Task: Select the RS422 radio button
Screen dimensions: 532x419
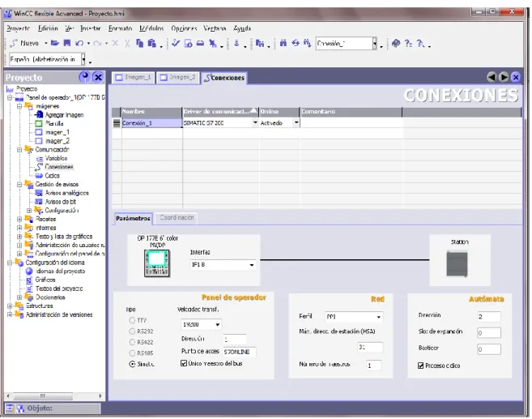Action: tap(132, 342)
